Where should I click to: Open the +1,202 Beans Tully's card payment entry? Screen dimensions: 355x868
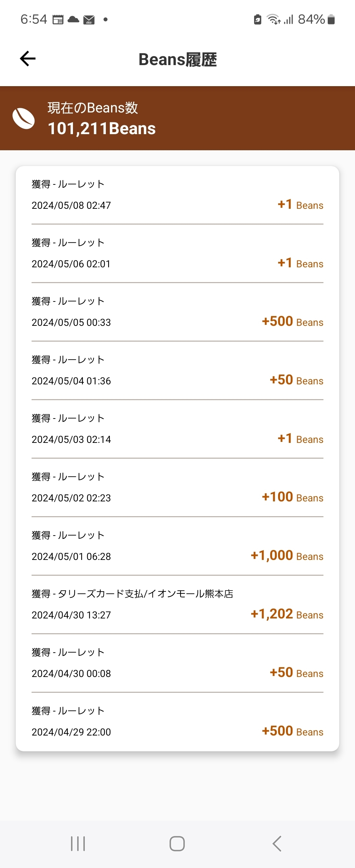pos(177,605)
